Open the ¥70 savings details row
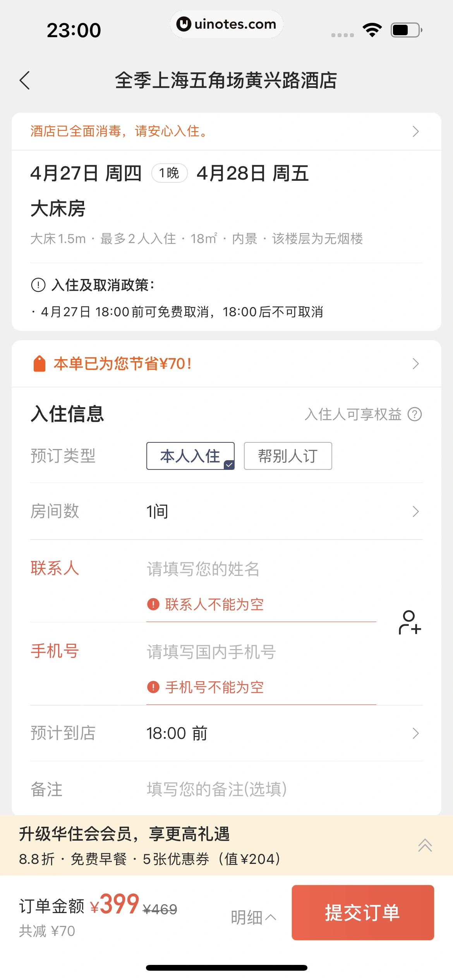453x980 pixels. tap(226, 364)
